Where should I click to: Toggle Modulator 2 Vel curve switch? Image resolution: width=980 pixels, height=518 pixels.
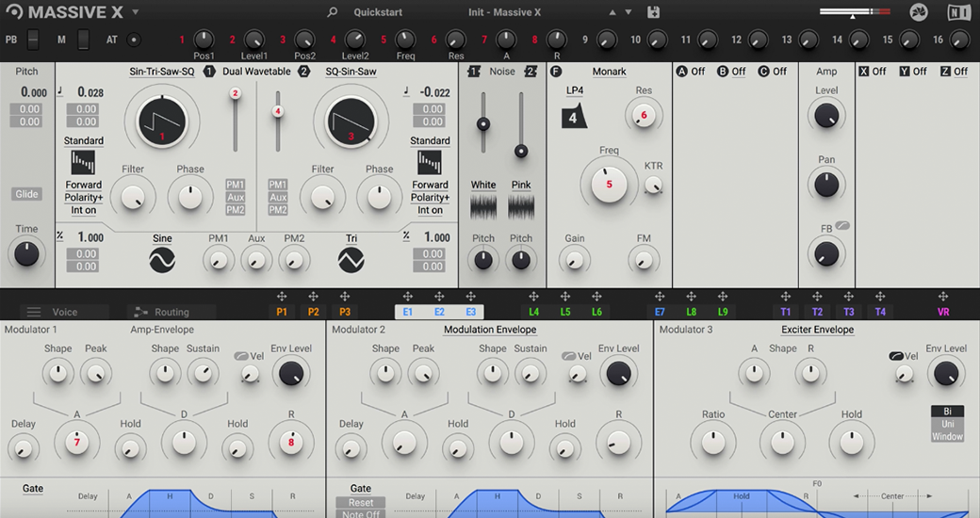[x=569, y=356]
